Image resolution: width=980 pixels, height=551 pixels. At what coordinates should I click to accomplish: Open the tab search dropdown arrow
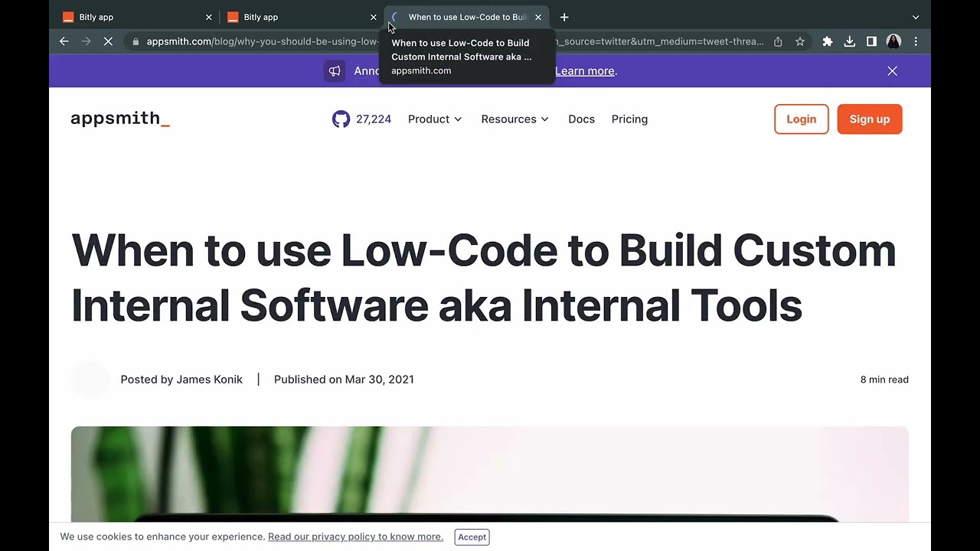[x=916, y=17]
